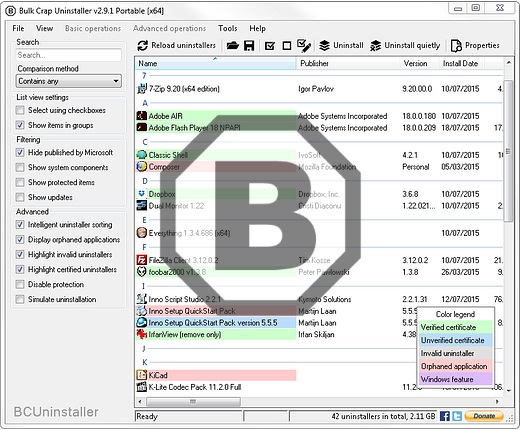
Task: Collapse the C group header
Action: [x=145, y=142]
